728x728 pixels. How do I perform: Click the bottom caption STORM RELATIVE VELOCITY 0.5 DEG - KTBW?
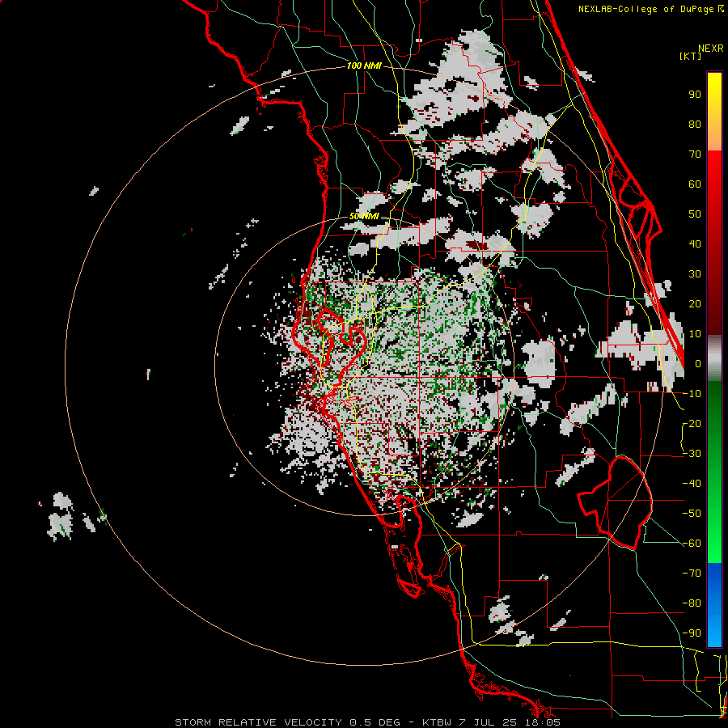pos(312,722)
